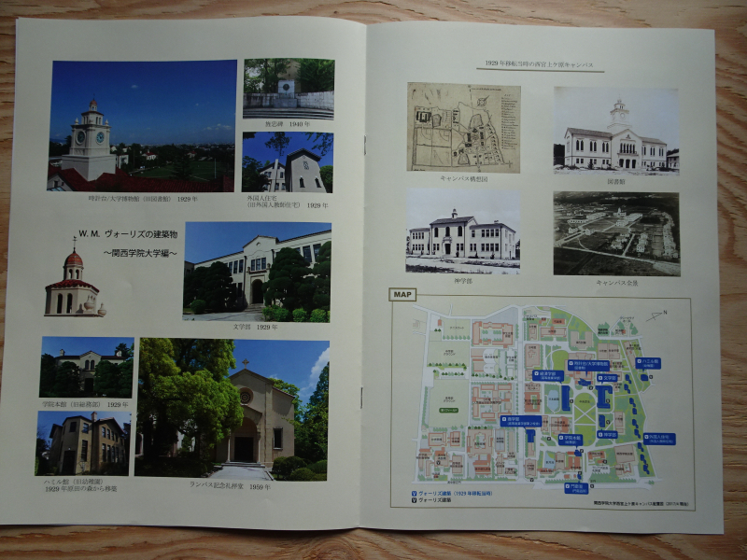Click caption 旌忠碑 1940年

[288, 124]
